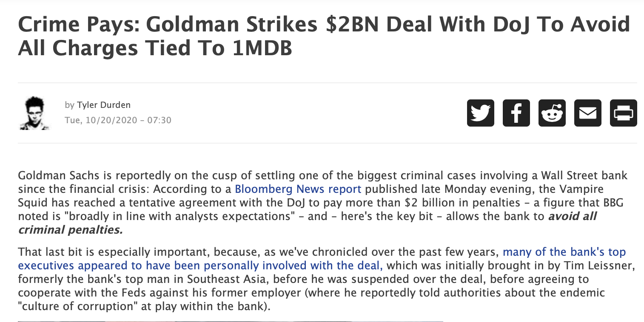Follow the link about the bank's top executives

pos(322,259)
